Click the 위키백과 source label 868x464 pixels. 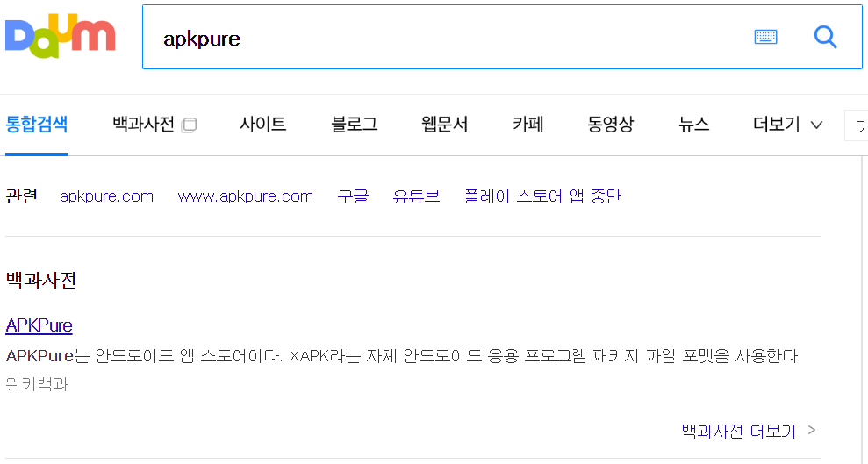tap(37, 384)
